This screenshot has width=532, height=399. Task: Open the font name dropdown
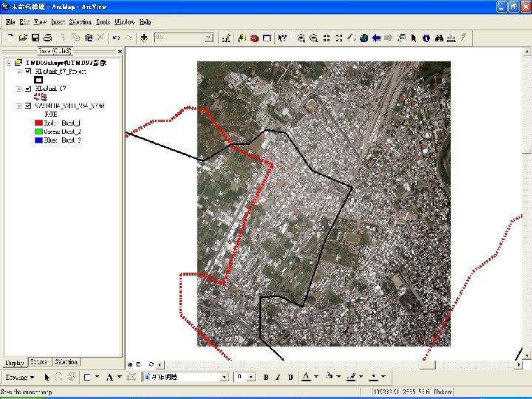click(x=224, y=377)
